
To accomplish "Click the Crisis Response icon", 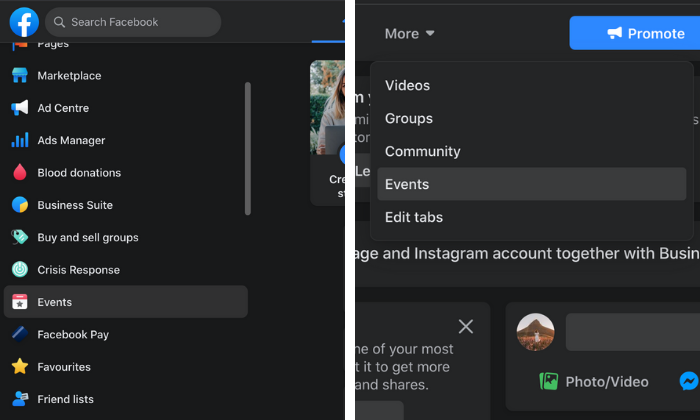I will click(x=20, y=270).
